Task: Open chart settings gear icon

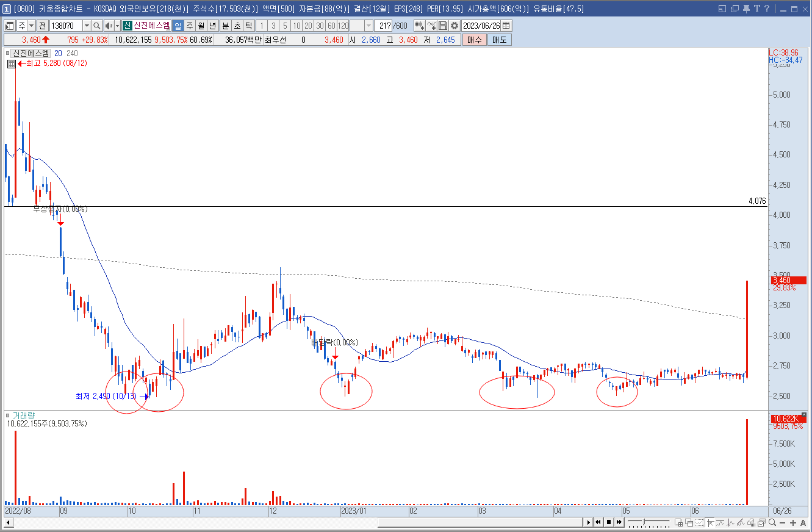Action: [455, 26]
